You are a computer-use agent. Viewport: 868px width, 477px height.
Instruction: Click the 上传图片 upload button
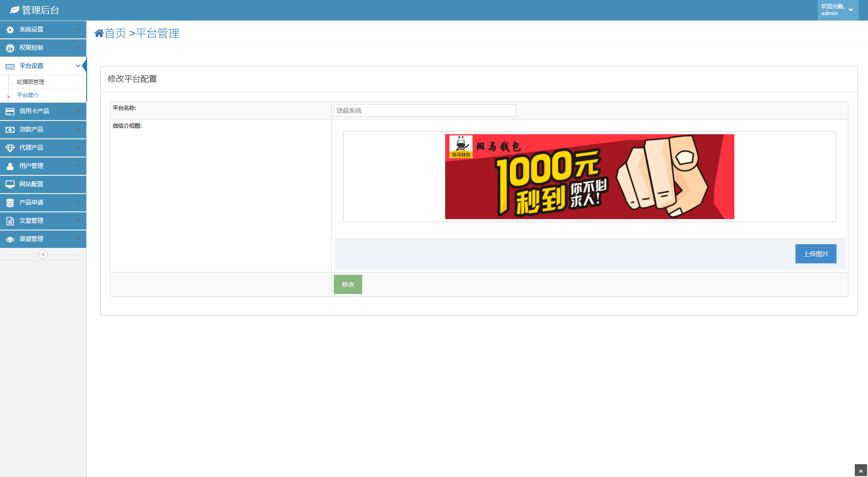coord(816,254)
